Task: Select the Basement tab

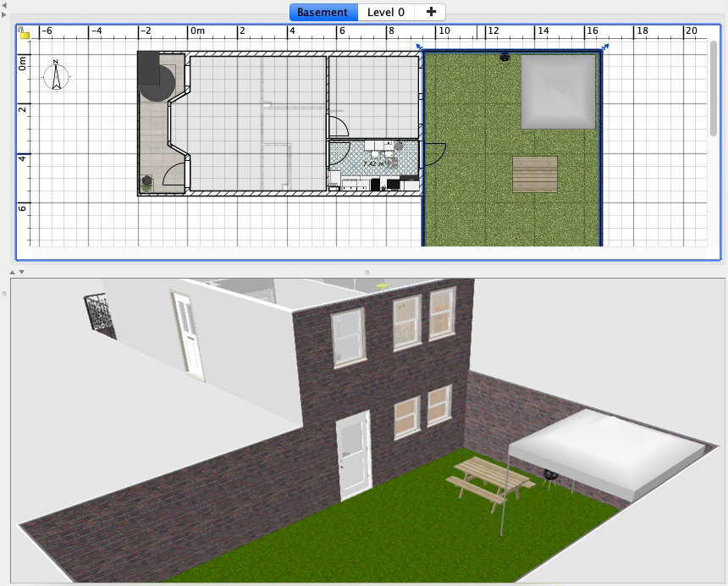Action: [323, 12]
